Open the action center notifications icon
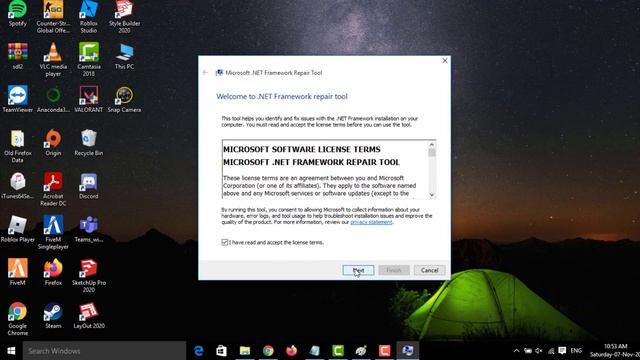The image size is (640, 360). (x=562, y=351)
